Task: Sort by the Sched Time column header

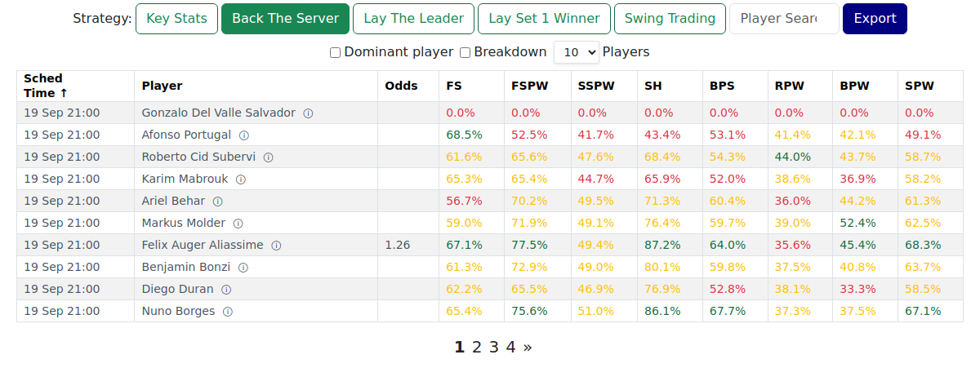Action: click(x=45, y=86)
